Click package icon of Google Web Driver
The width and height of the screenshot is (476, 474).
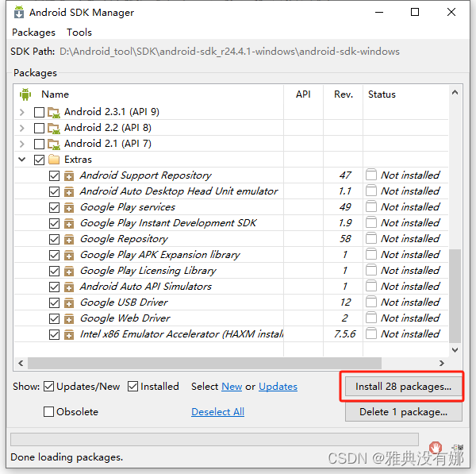click(69, 318)
